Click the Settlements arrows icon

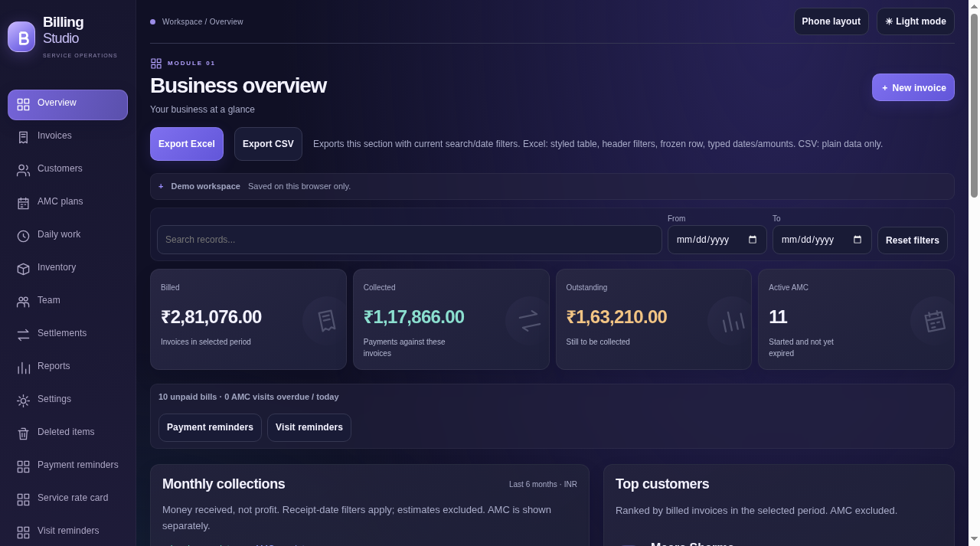coord(23,335)
